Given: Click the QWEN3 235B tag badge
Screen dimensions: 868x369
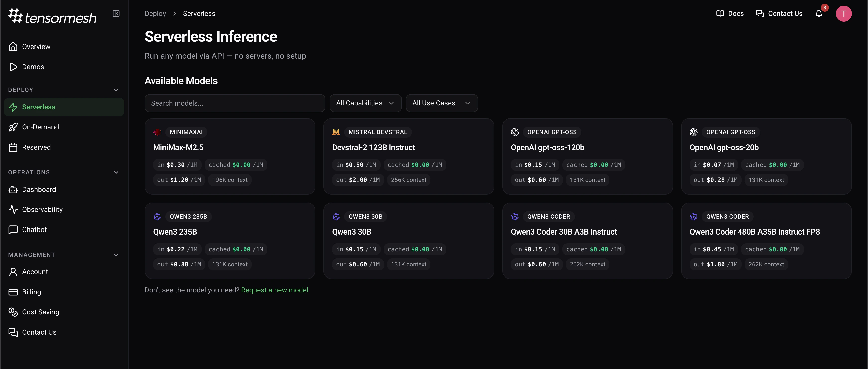Looking at the screenshot, I should [188, 216].
